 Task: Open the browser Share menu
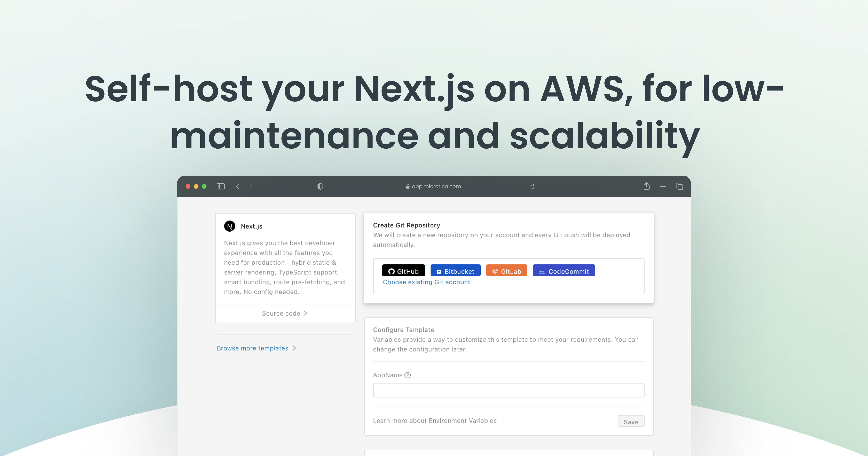(x=646, y=186)
